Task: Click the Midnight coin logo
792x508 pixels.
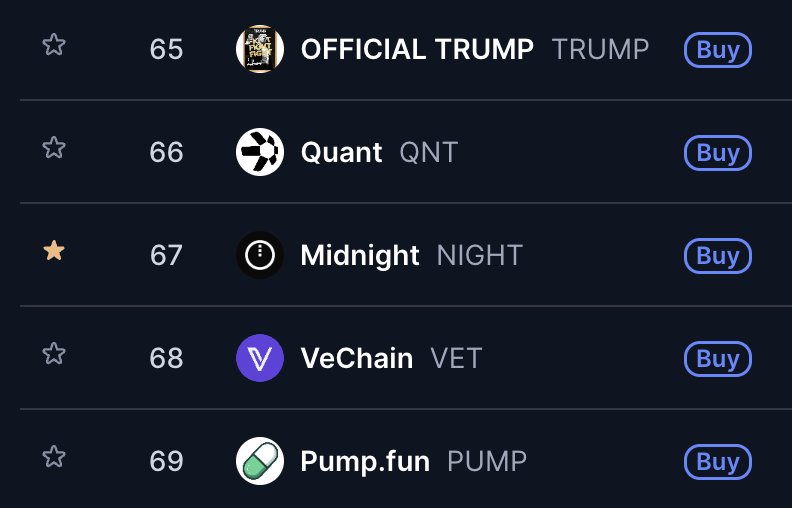Action: (x=260, y=255)
